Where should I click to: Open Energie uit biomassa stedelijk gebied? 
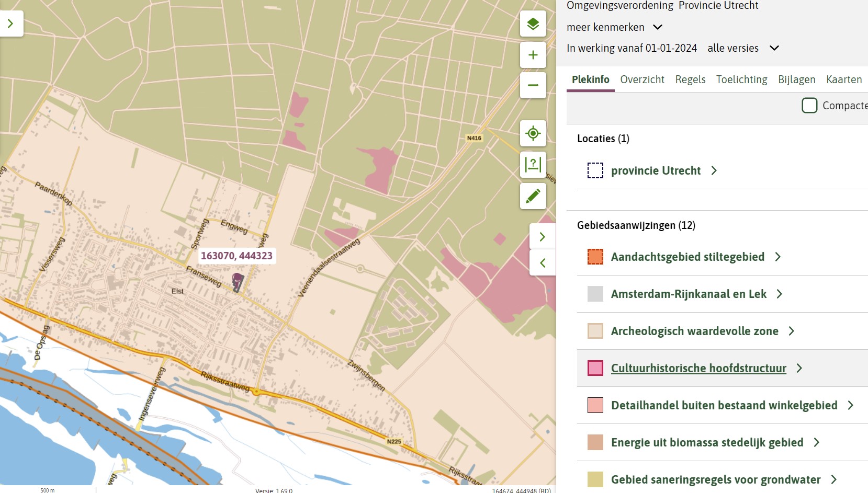(707, 442)
